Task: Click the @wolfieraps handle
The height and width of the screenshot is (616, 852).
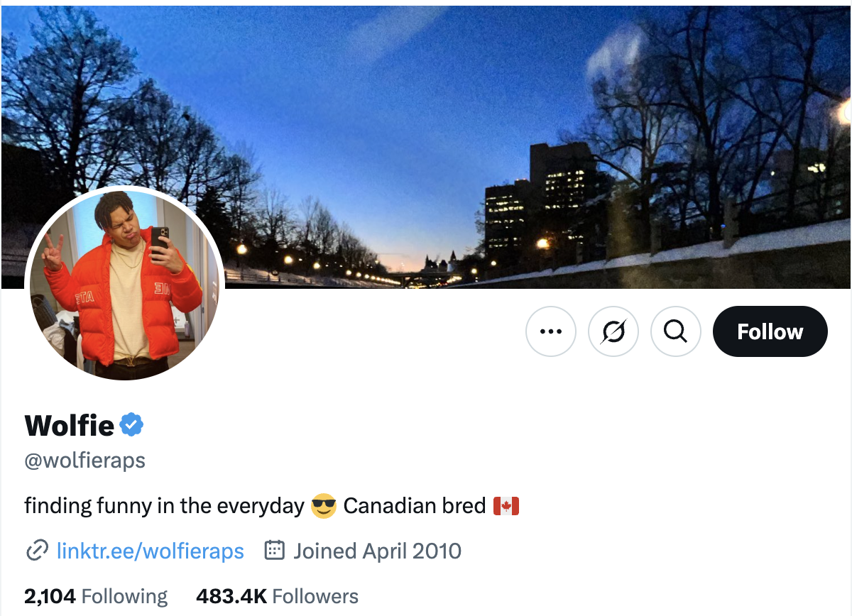Action: click(x=84, y=461)
